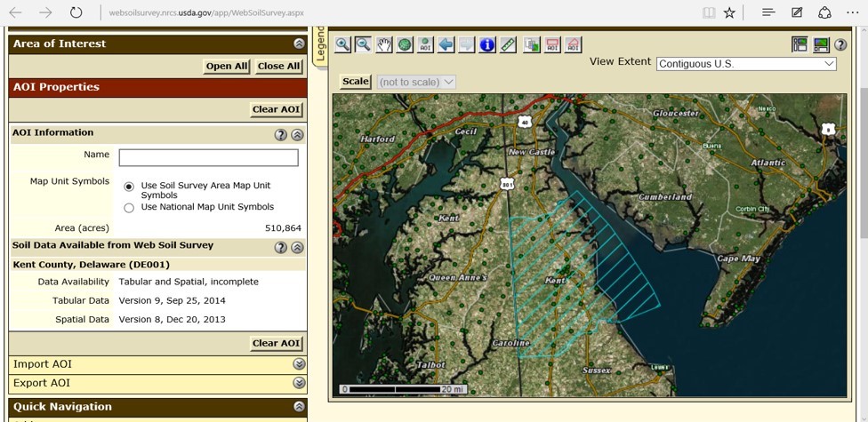The height and width of the screenshot is (422, 868).
Task: Select Use National Map Unit Symbols option
Action: tap(129, 208)
